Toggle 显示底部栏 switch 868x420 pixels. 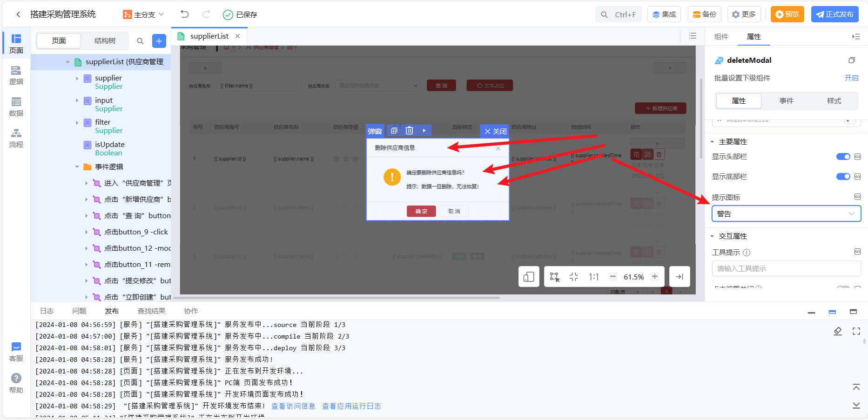click(x=843, y=177)
